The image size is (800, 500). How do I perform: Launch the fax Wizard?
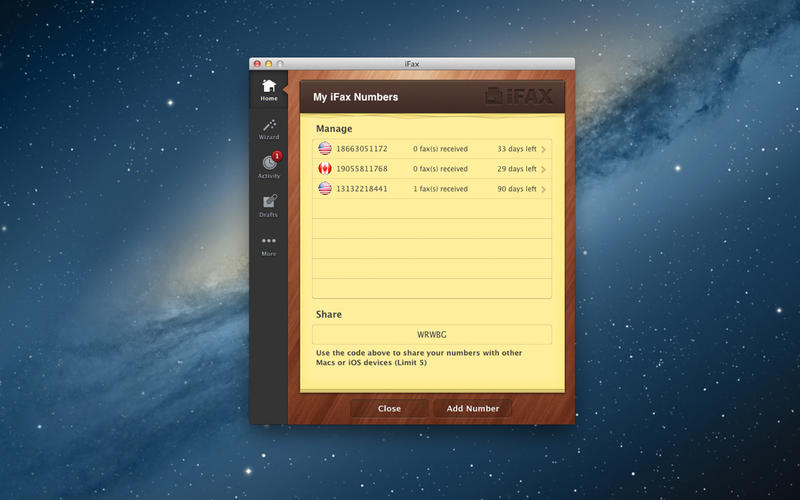[268, 128]
